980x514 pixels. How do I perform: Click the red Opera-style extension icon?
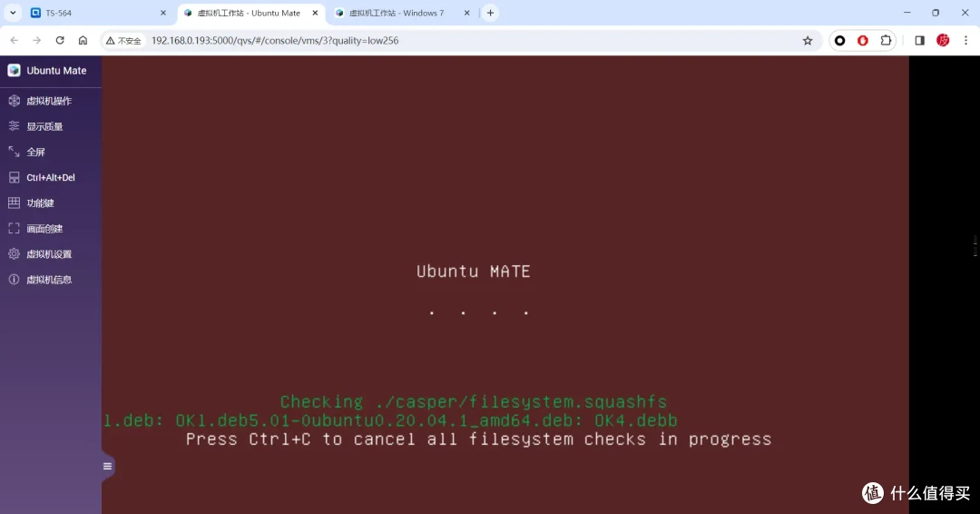click(863, 41)
